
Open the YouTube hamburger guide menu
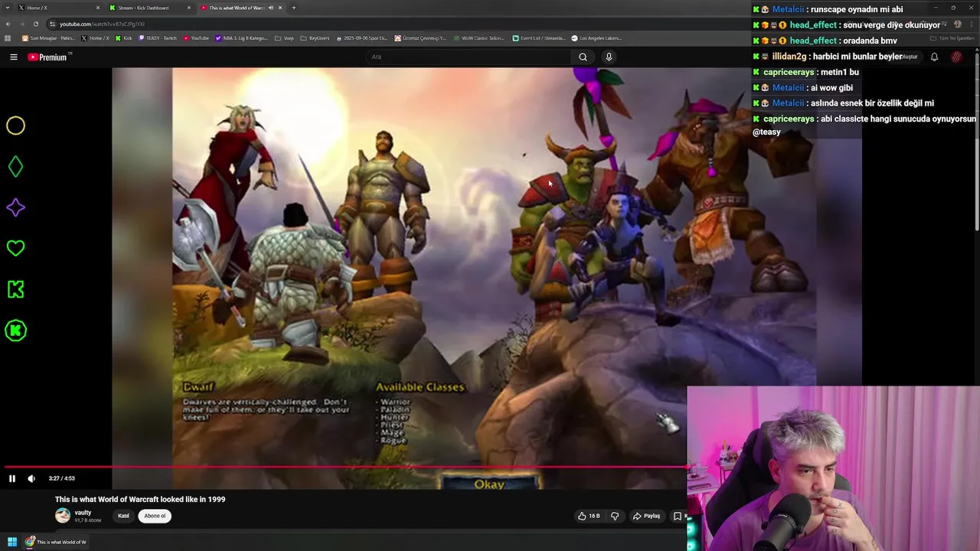point(14,57)
